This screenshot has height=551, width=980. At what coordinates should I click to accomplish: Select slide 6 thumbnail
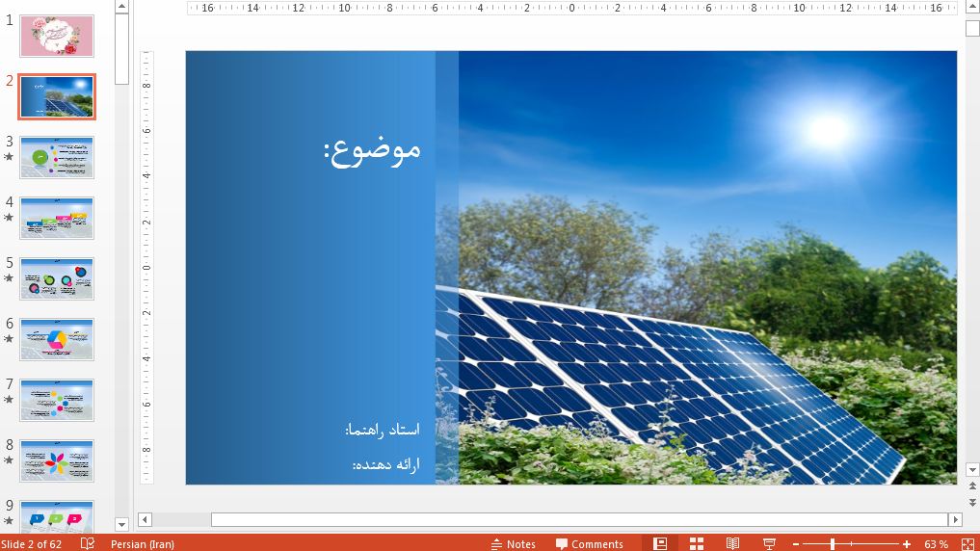pos(57,339)
